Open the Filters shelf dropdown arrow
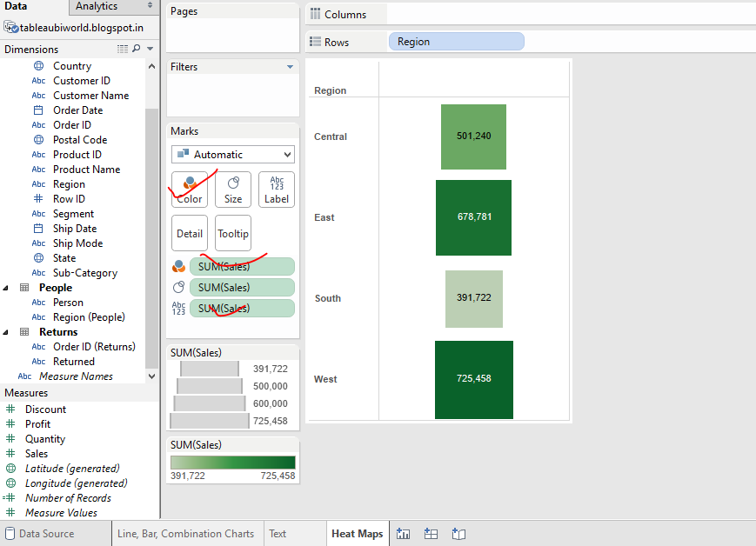 pyautogui.click(x=291, y=66)
